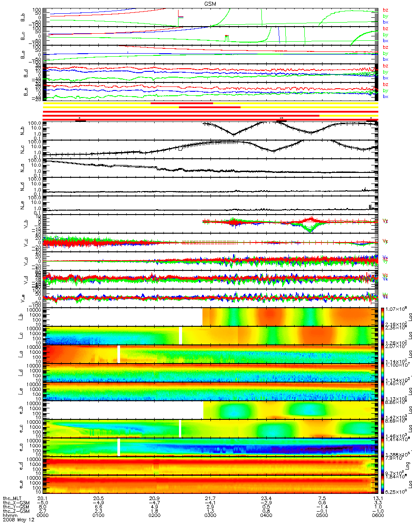The height and width of the screenshot is (532, 412).
Task: Click the 'bz' legend label of the B_c panel
Action: (385, 29)
